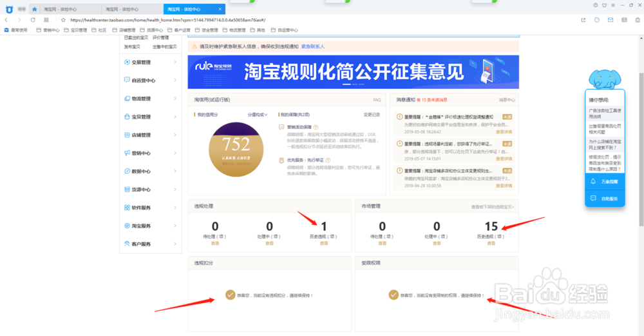Click the 752 credit score circle
The image size is (644, 336).
click(236, 149)
